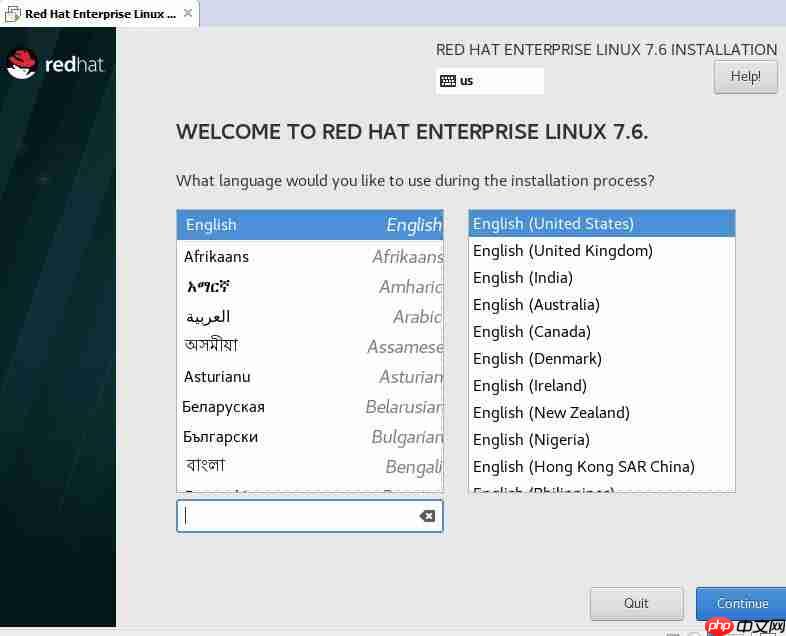Choose English (Nigeria) locale
This screenshot has width=786, height=636.
click(x=602, y=440)
